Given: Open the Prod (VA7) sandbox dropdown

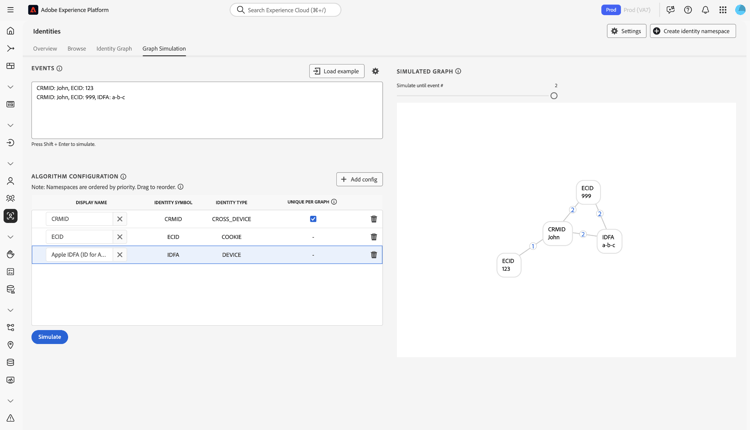Looking at the screenshot, I should (x=637, y=10).
